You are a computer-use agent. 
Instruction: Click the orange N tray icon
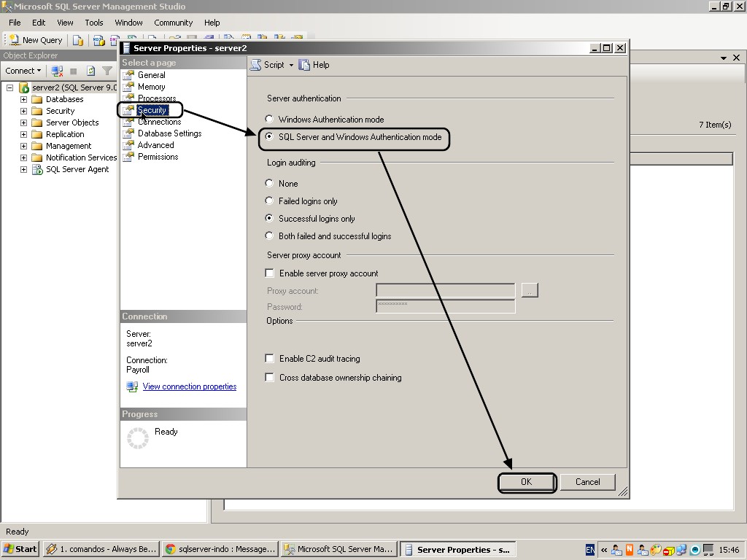[630, 550]
